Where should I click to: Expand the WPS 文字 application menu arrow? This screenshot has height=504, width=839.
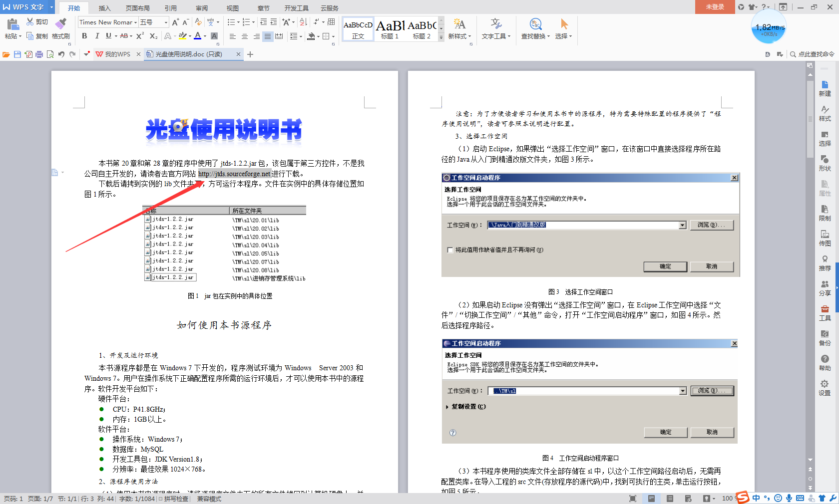point(51,7)
